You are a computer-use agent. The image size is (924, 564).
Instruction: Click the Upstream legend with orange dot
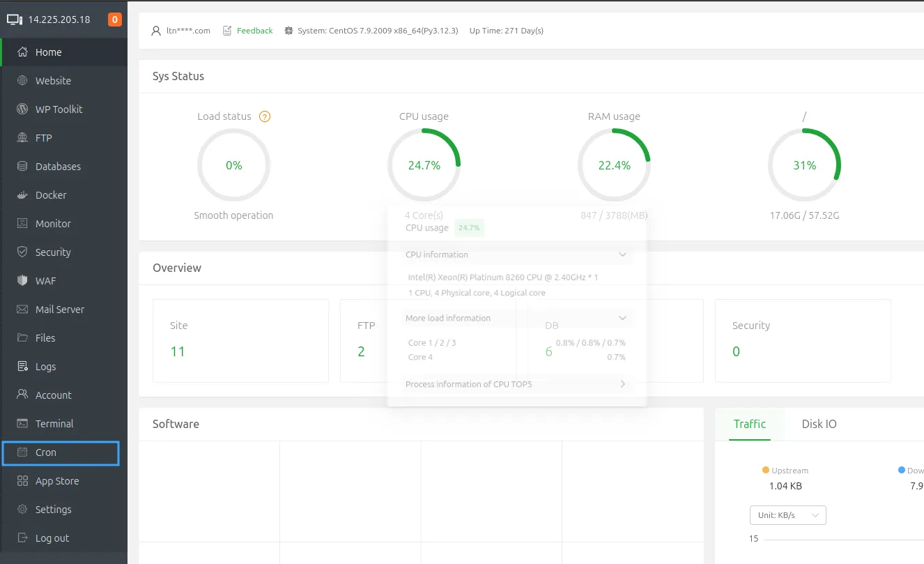click(x=785, y=471)
